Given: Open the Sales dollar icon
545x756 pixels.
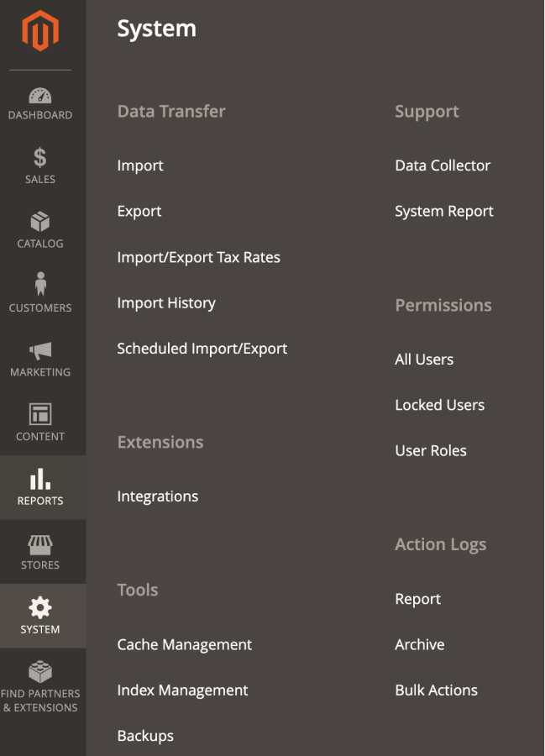Looking at the screenshot, I should [x=40, y=158].
